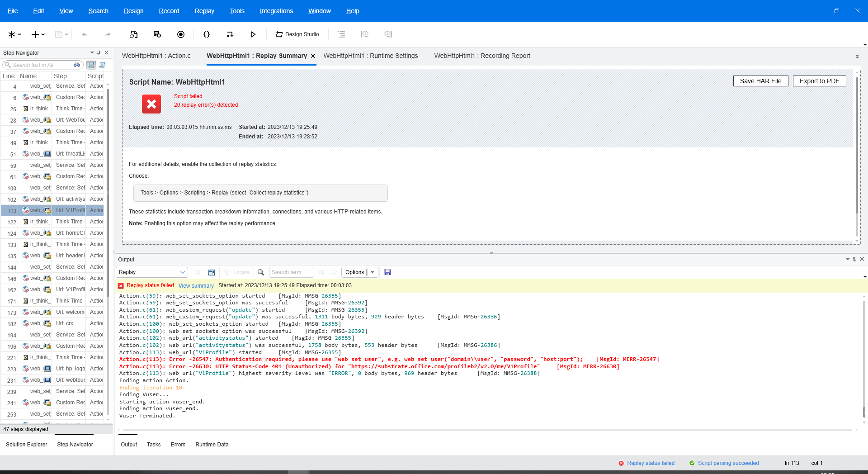Image resolution: width=868 pixels, height=474 pixels.
Task: Click the green script parsing succeeded icon
Action: [692, 463]
